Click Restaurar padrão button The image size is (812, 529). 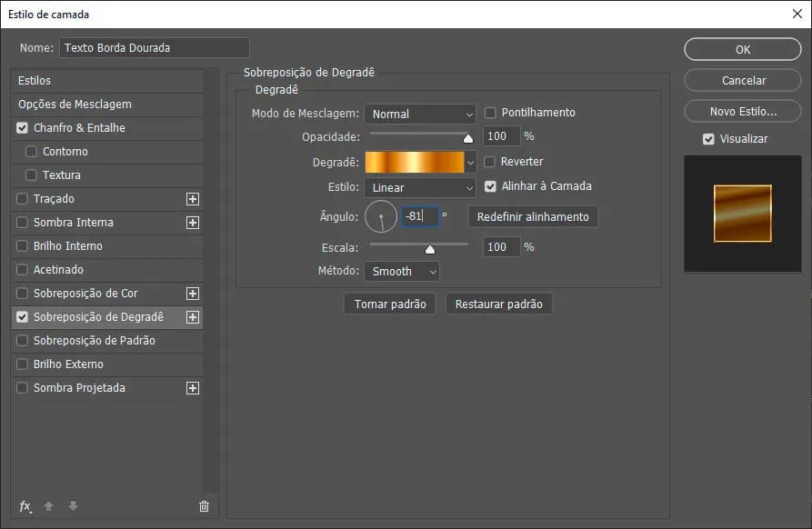click(498, 304)
